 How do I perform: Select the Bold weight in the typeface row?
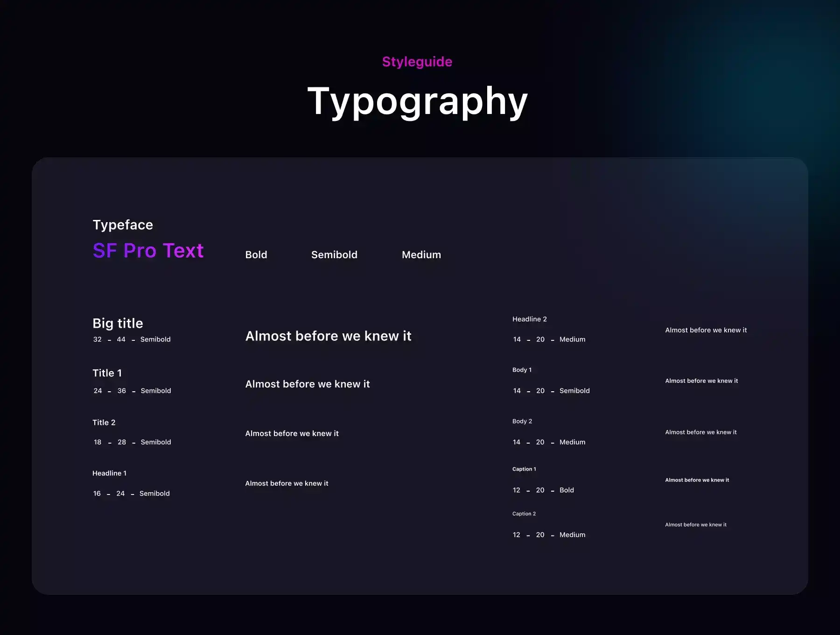pos(256,255)
